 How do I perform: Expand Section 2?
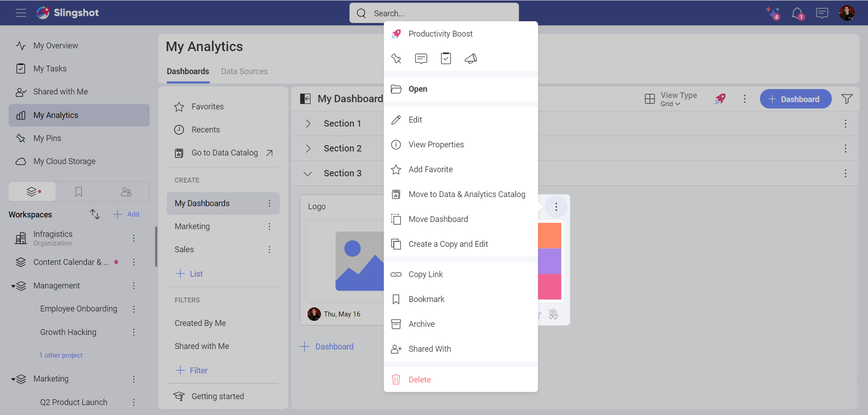[308, 149]
